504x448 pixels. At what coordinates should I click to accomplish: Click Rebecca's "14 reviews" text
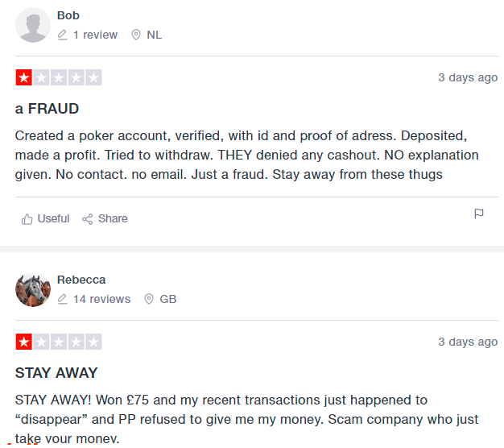coord(101,299)
